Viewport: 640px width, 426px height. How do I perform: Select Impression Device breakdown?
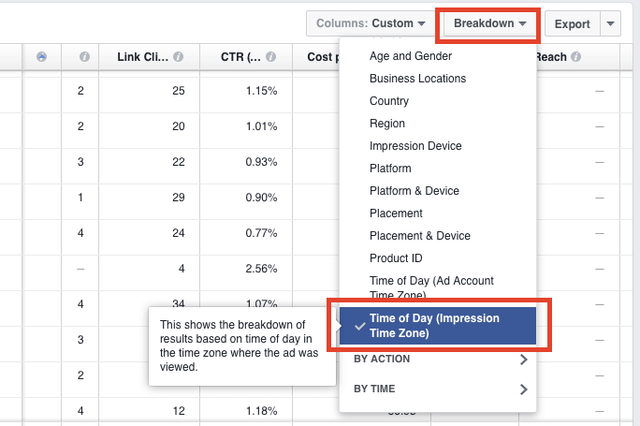click(416, 146)
